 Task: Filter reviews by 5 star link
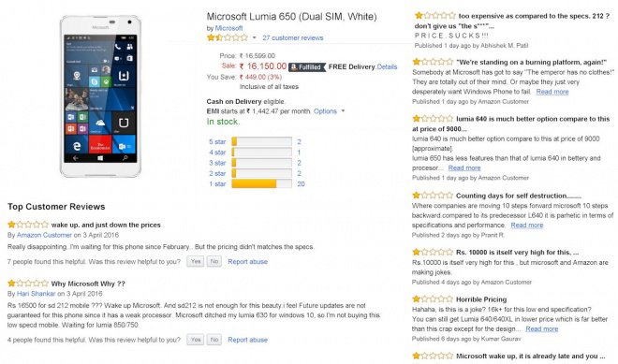pyautogui.click(x=217, y=142)
